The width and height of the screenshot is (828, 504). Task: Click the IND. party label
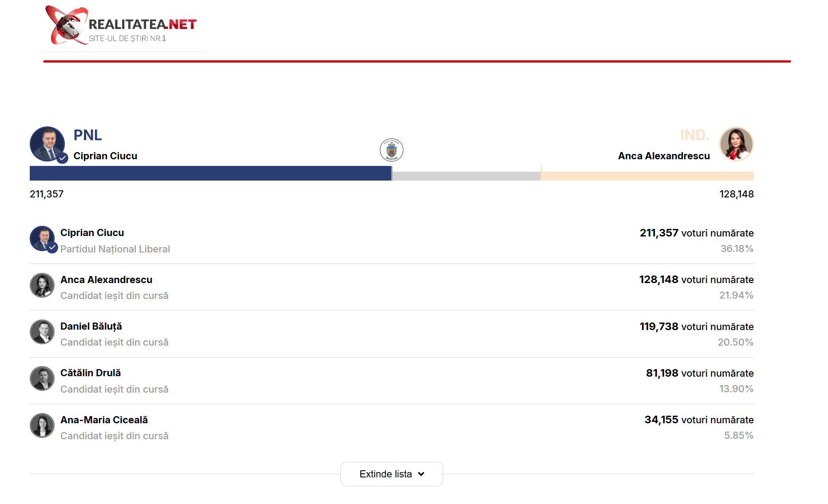(x=694, y=135)
